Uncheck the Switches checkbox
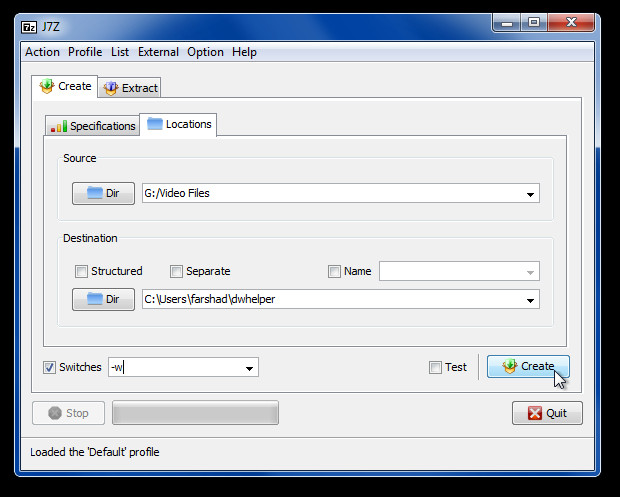Screen dimensions: 620x497 49,367
